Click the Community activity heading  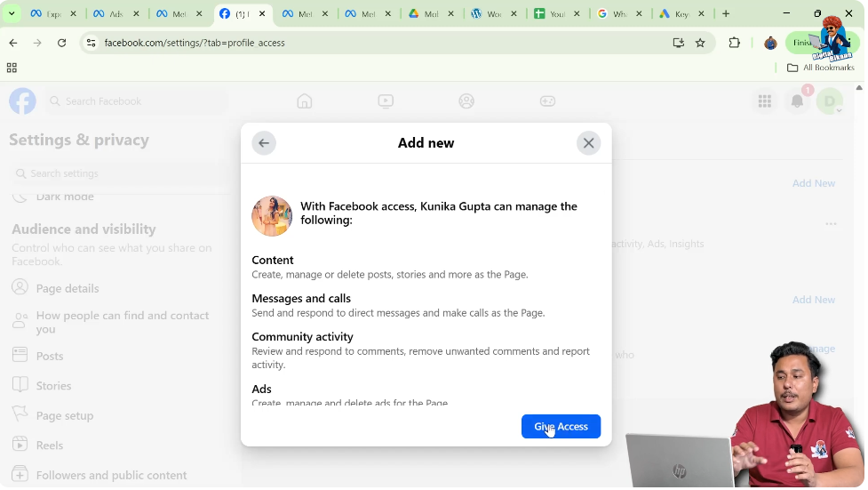pos(303,338)
